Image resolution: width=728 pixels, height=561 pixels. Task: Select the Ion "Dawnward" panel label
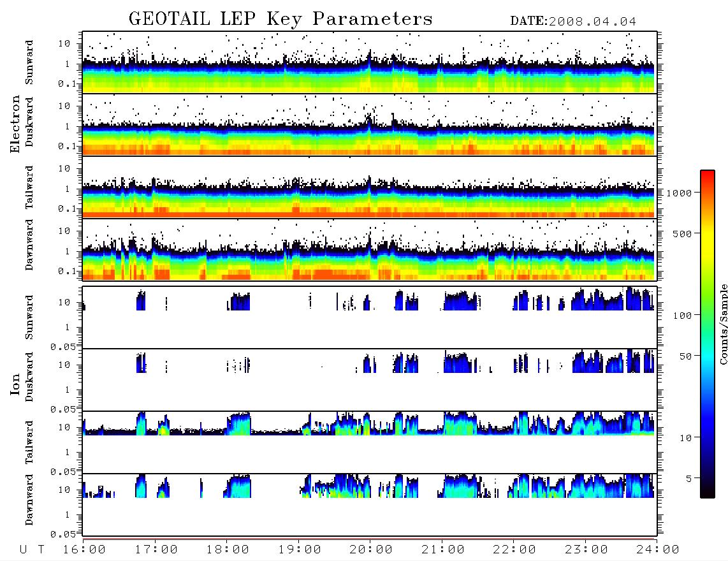click(x=30, y=500)
